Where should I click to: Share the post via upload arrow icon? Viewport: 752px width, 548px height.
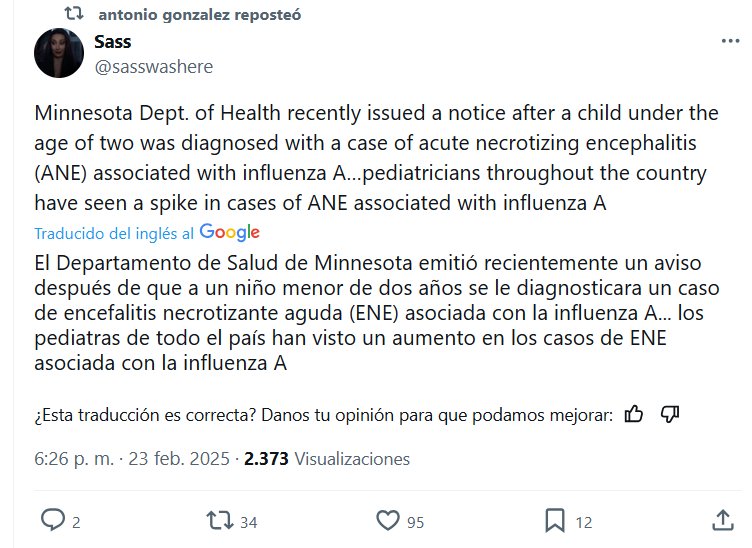[x=723, y=520]
